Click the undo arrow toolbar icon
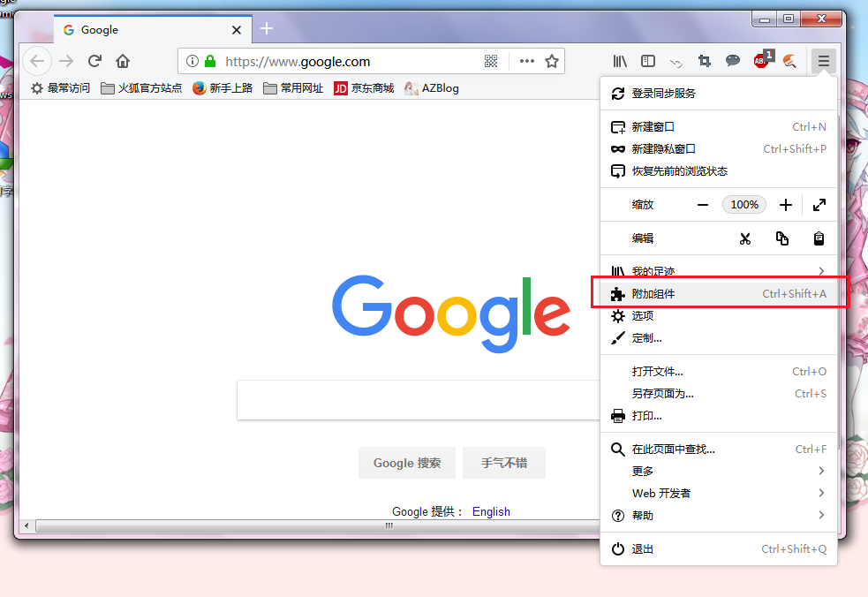868x597 pixels. tap(676, 62)
